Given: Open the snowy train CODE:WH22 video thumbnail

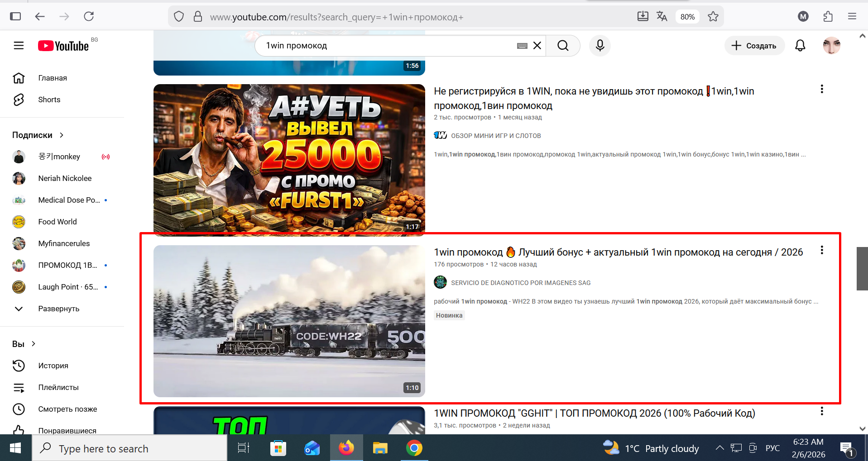Looking at the screenshot, I should click(289, 321).
